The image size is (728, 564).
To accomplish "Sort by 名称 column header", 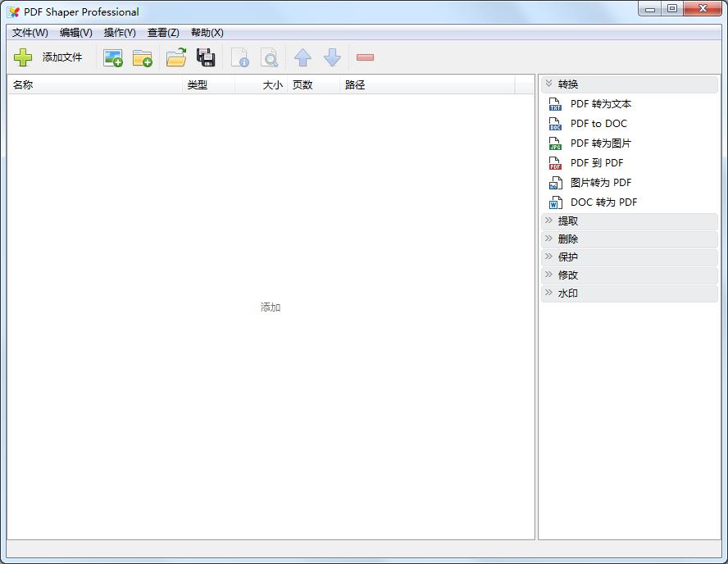I will [x=95, y=85].
